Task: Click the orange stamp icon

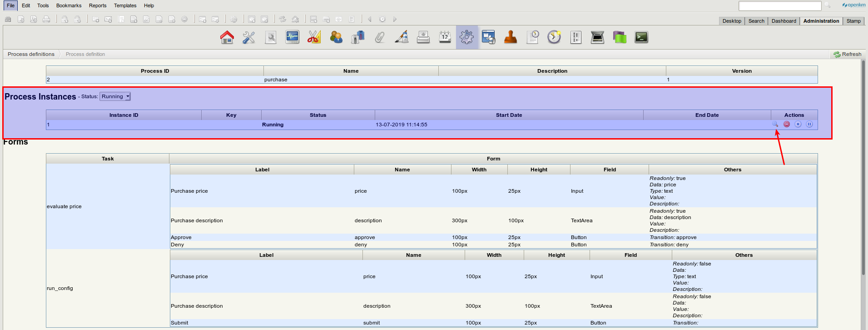Action: coord(511,37)
